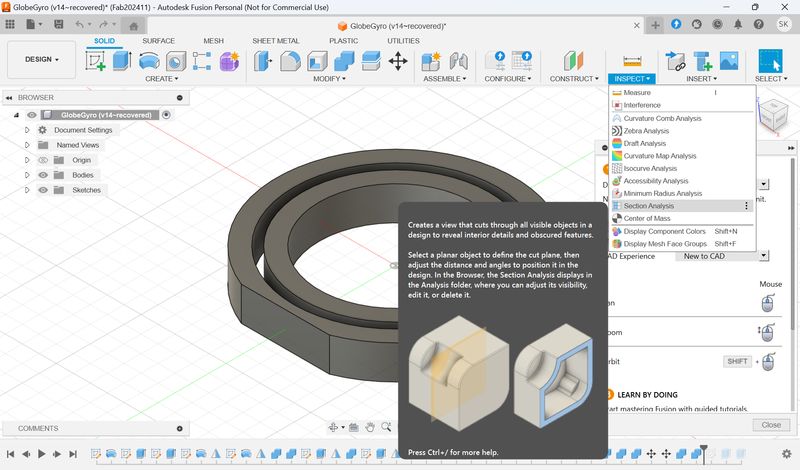Screen dimensions: 800x470
Task: Jump to the timeline end
Action: [x=73, y=454]
